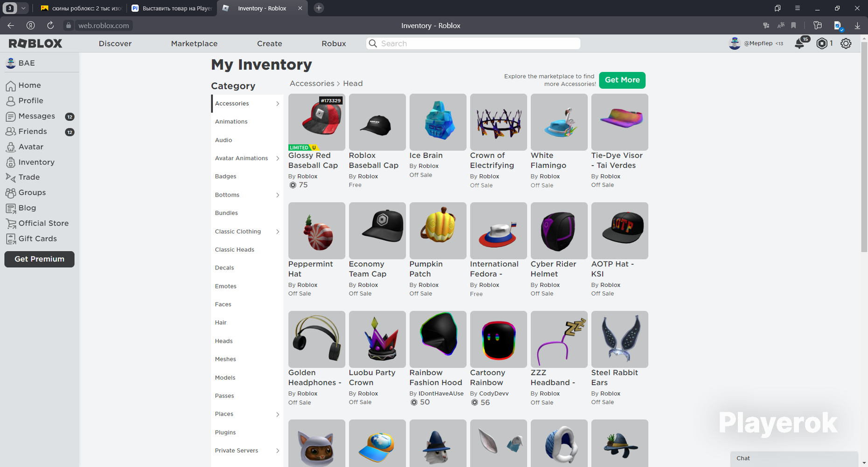Click the browser address bar URL
Image resolution: width=868 pixels, height=467 pixels.
tap(104, 26)
